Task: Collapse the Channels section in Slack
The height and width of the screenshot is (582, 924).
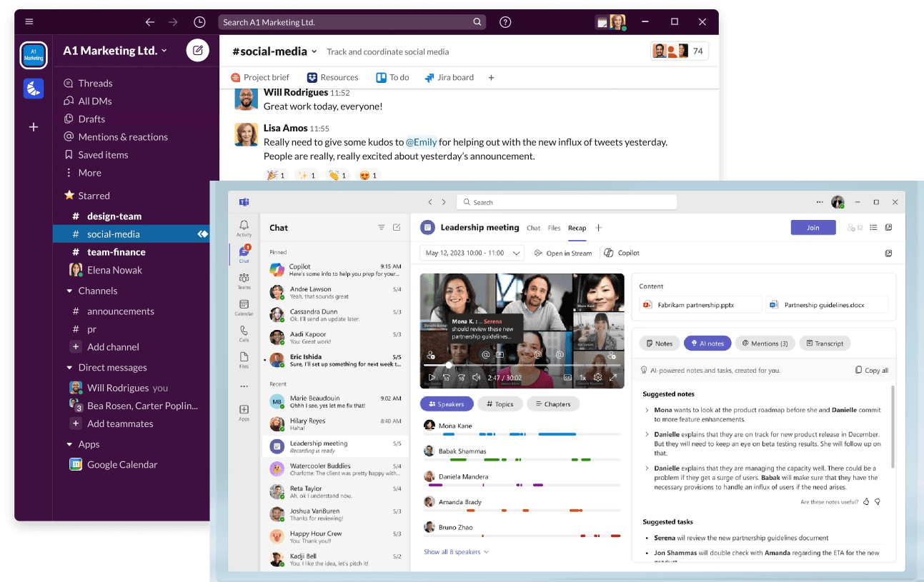Action: 69,291
